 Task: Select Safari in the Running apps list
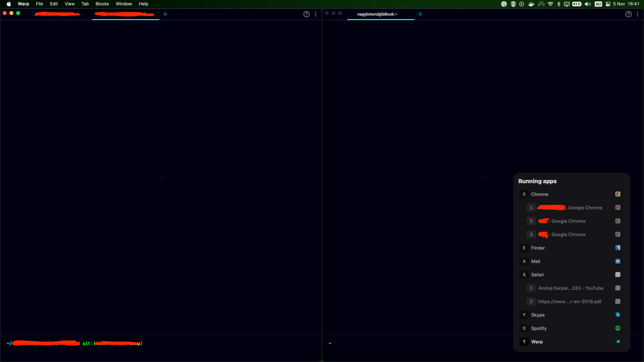coord(537,275)
